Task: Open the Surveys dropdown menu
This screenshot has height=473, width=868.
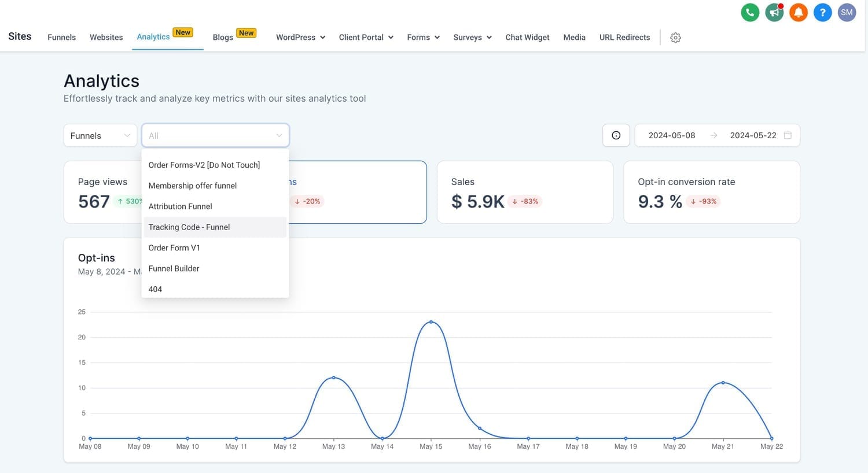Action: (472, 37)
